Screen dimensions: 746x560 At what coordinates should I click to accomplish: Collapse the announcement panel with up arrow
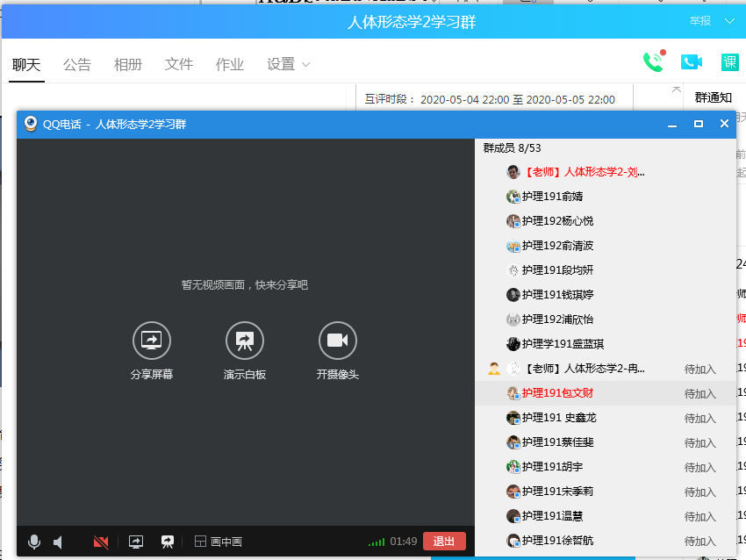pyautogui.click(x=676, y=90)
